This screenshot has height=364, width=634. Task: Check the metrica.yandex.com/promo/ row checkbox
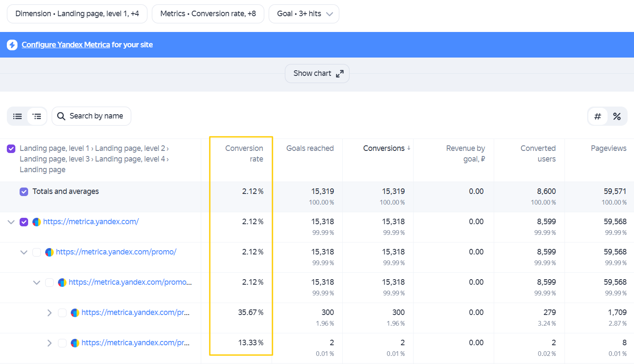click(37, 252)
